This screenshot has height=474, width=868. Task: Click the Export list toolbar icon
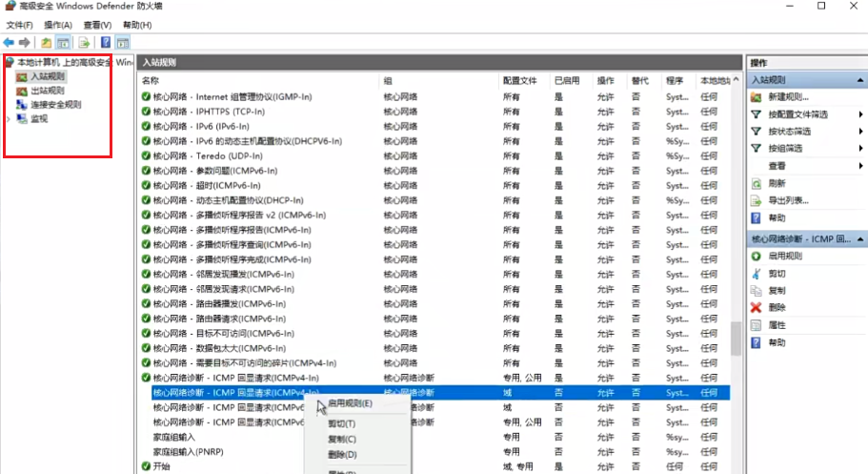point(84,42)
